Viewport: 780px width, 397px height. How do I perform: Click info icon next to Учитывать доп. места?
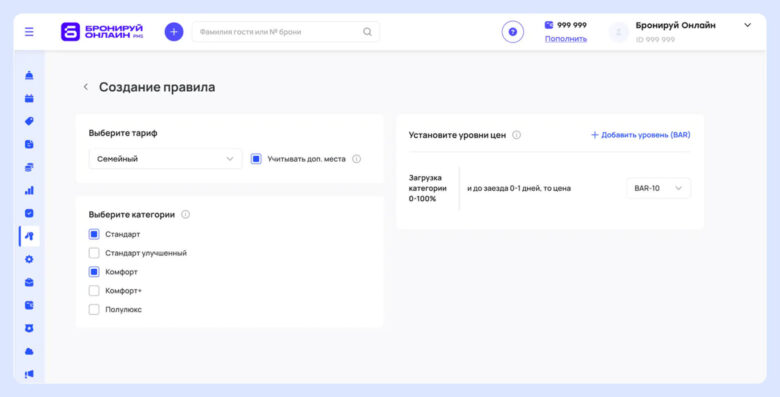pos(357,159)
